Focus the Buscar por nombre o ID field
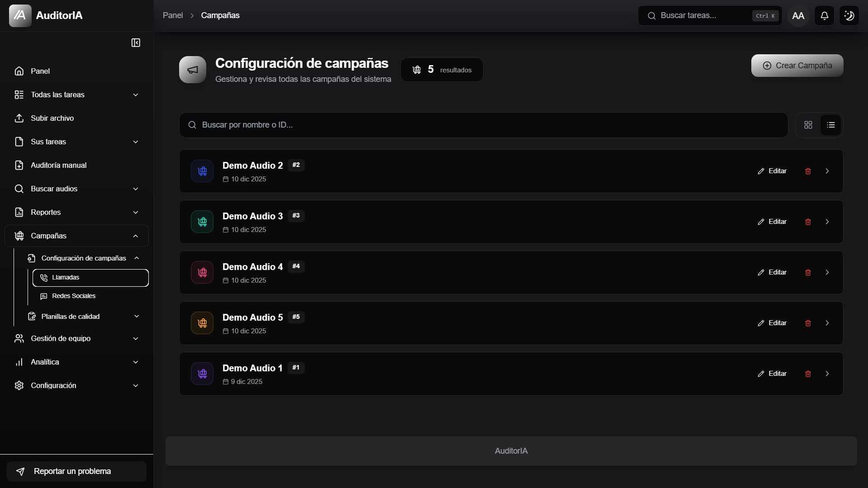Screen dimensions: 868x488 pos(484,125)
